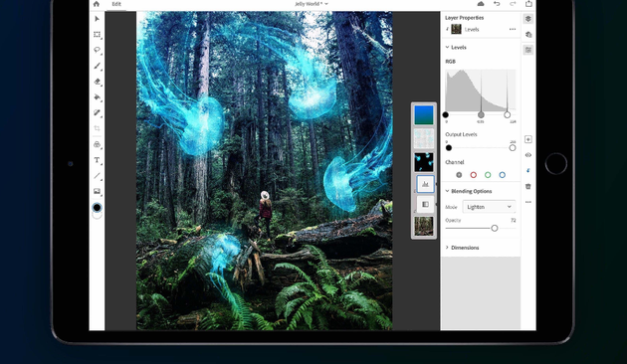The height and width of the screenshot is (364, 627).
Task: Open the cloud document status icon
Action: click(481, 4)
